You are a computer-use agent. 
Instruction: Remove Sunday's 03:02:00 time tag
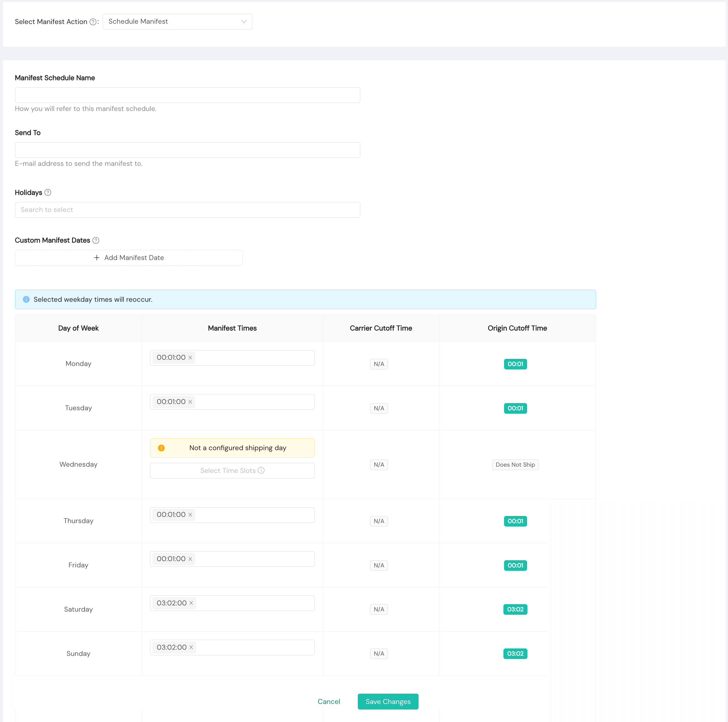tap(191, 647)
